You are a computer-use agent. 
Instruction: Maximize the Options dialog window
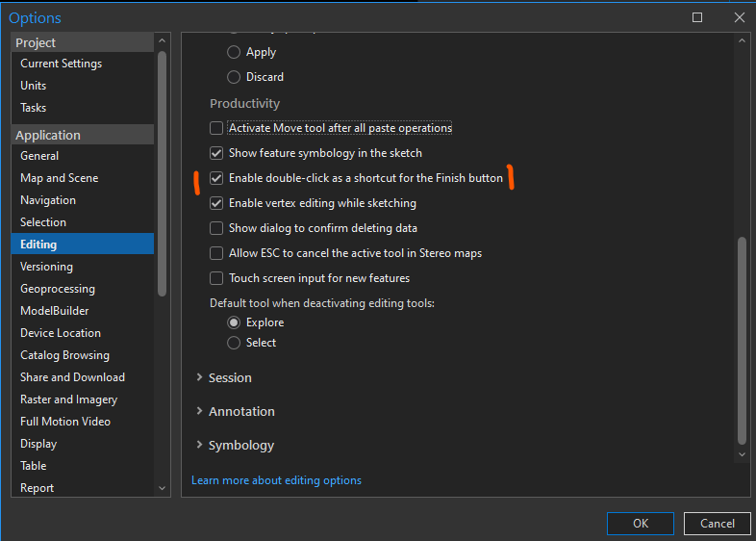click(x=697, y=17)
